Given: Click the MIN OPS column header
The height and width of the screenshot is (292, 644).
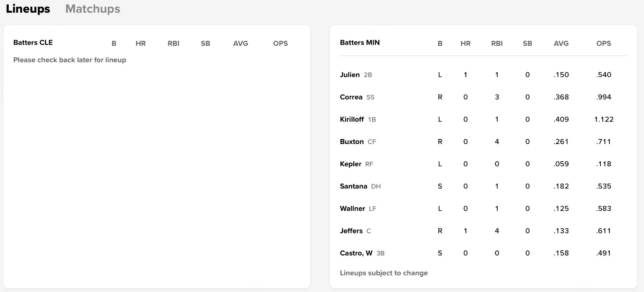Looking at the screenshot, I should pos(604,43).
